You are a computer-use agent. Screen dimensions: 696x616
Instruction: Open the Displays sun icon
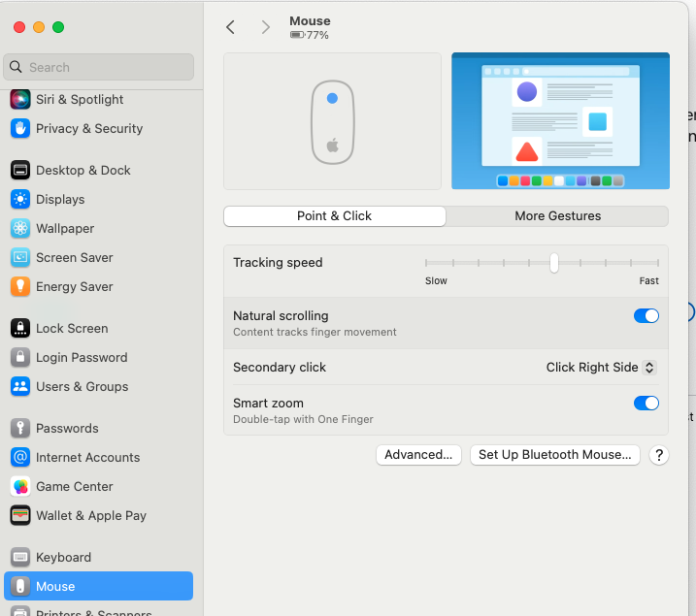pos(20,200)
